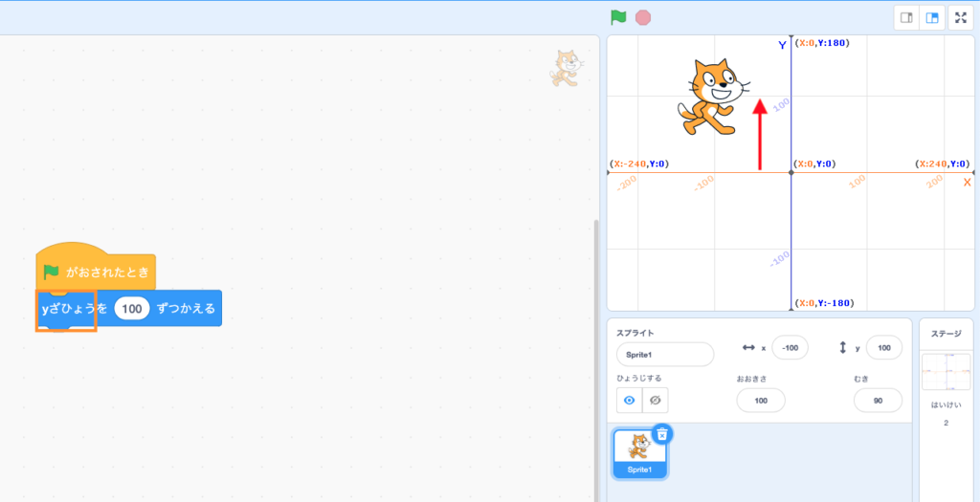
Task: Open the むき direction field showing 90
Action: [877, 400]
